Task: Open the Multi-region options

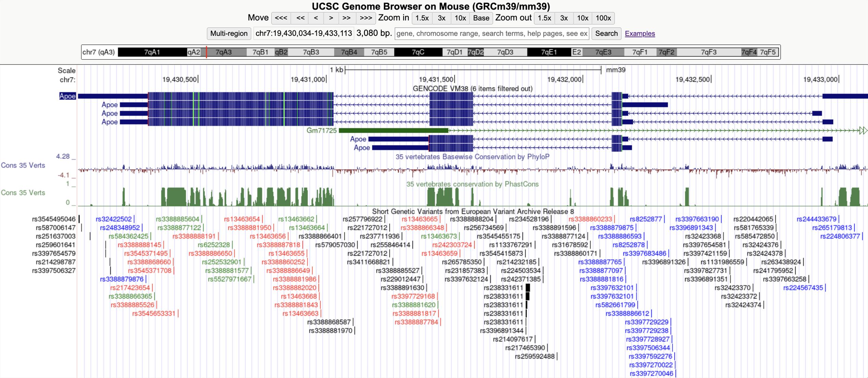Action: click(x=229, y=33)
